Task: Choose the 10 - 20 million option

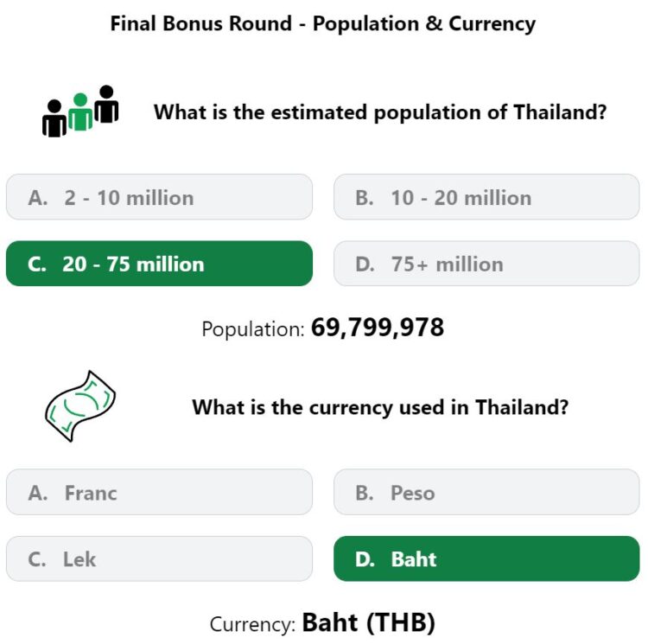Action: click(486, 197)
